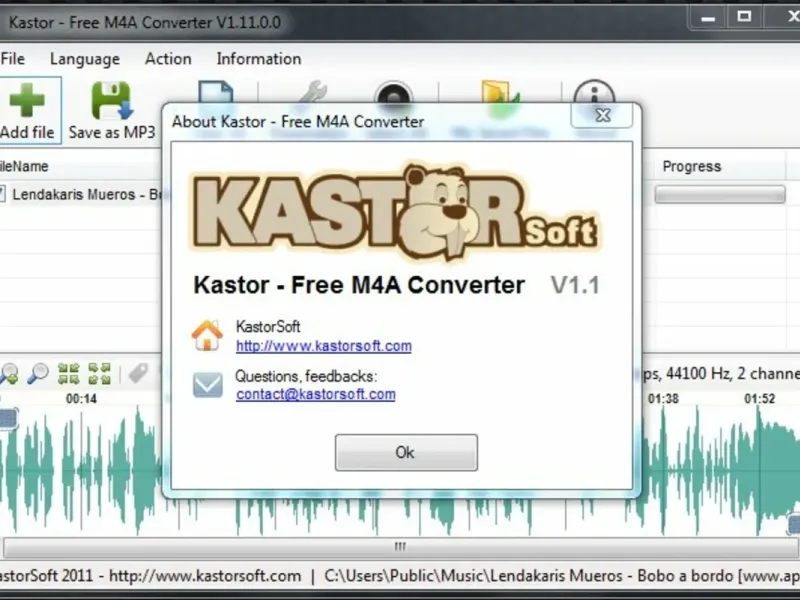This screenshot has width=800, height=600.
Task: Click the envelope mail icon in About dialog
Action: [208, 385]
